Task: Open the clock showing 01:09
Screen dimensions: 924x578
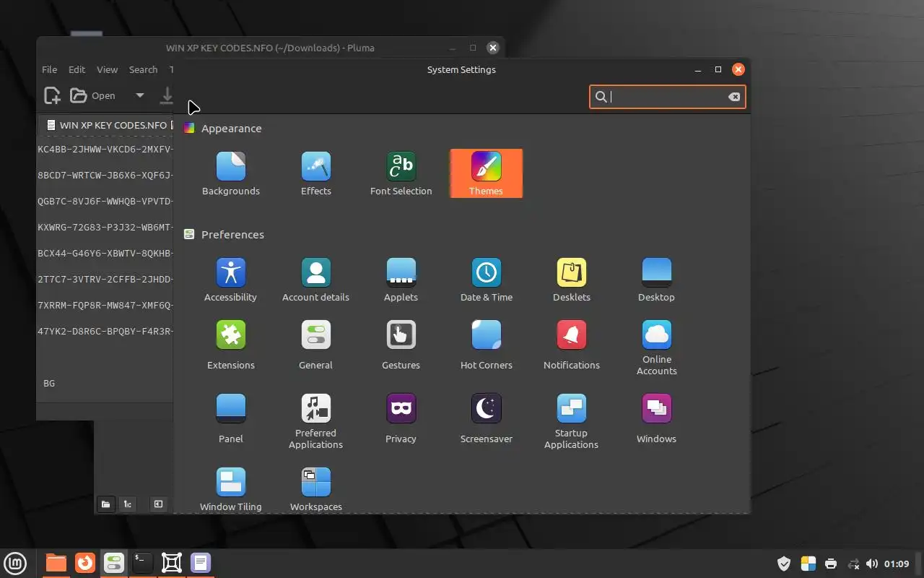Action: tap(897, 564)
